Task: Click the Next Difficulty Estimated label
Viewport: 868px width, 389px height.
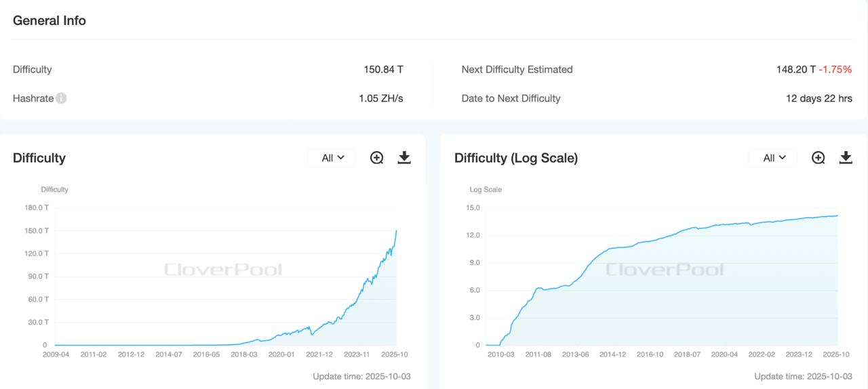Action: [517, 69]
